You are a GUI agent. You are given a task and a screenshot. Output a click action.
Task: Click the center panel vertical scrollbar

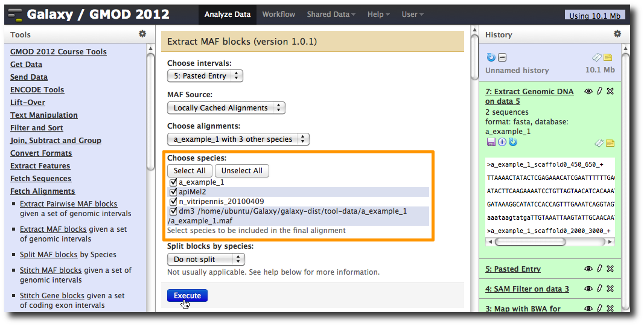(474, 57)
